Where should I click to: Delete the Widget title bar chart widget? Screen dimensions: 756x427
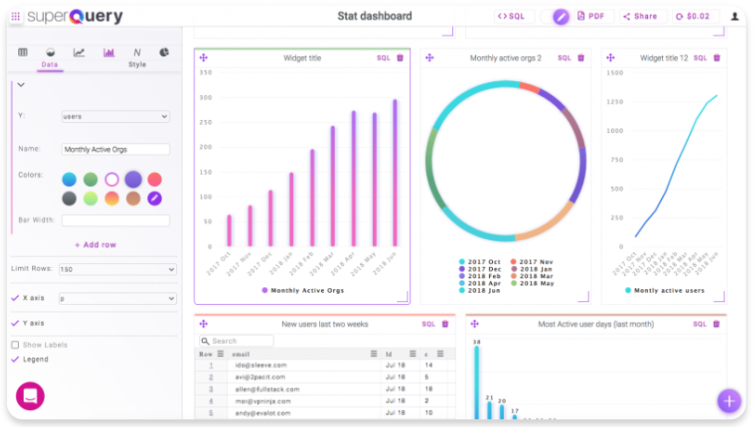(400, 58)
